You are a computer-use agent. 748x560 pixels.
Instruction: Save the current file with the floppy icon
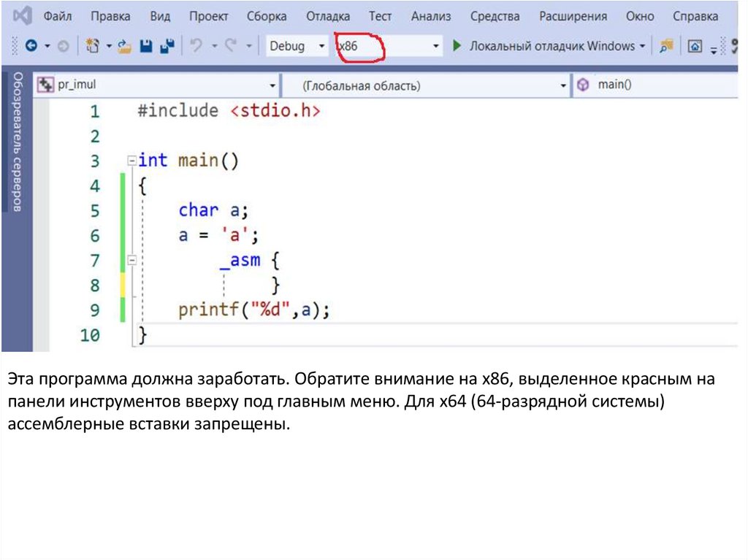(x=146, y=46)
